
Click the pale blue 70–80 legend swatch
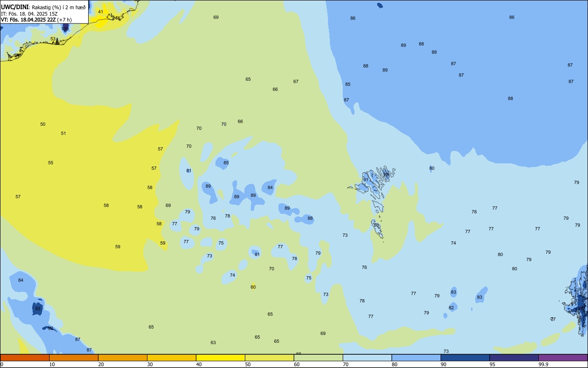coord(367,357)
